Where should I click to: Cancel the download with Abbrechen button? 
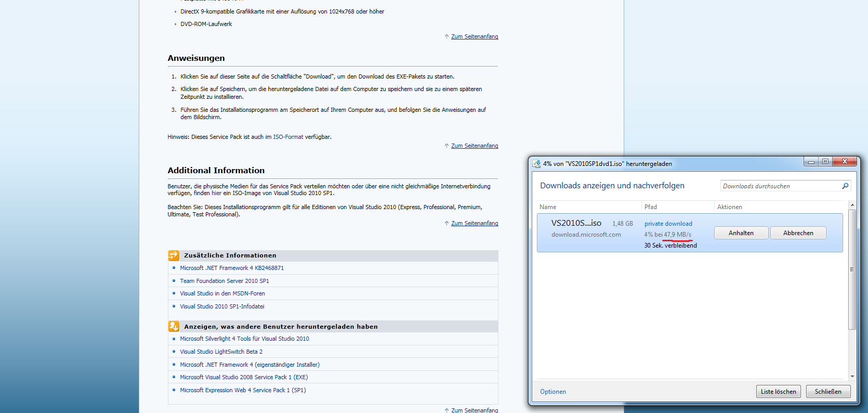click(798, 233)
